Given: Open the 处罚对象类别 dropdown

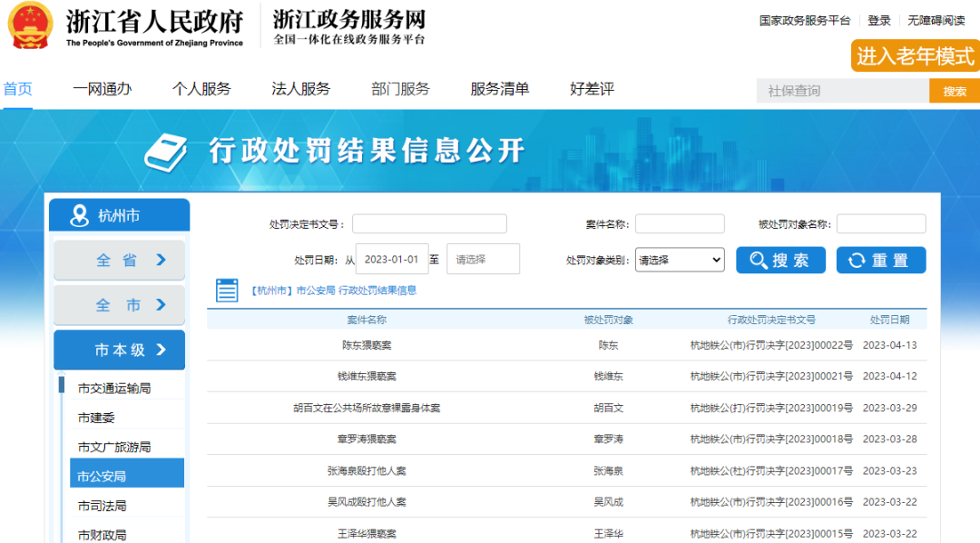Looking at the screenshot, I should 680,261.
